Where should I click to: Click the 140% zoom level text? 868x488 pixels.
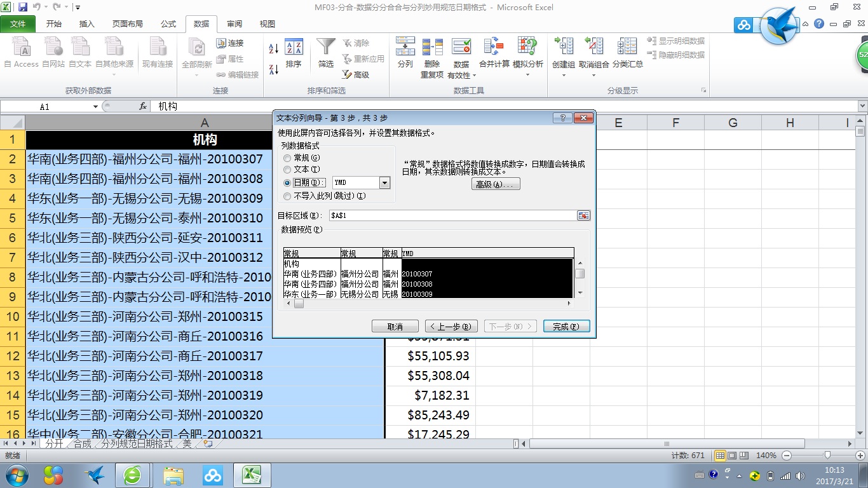(767, 456)
